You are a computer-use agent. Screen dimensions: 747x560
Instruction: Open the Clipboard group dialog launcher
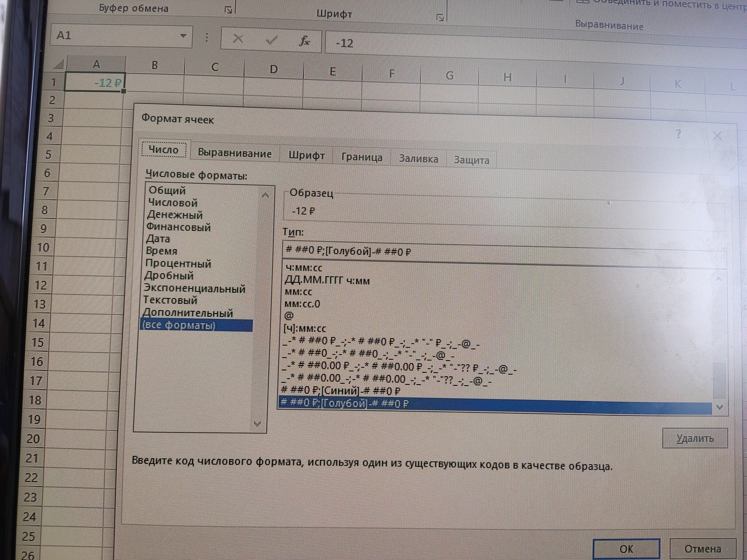point(229,10)
